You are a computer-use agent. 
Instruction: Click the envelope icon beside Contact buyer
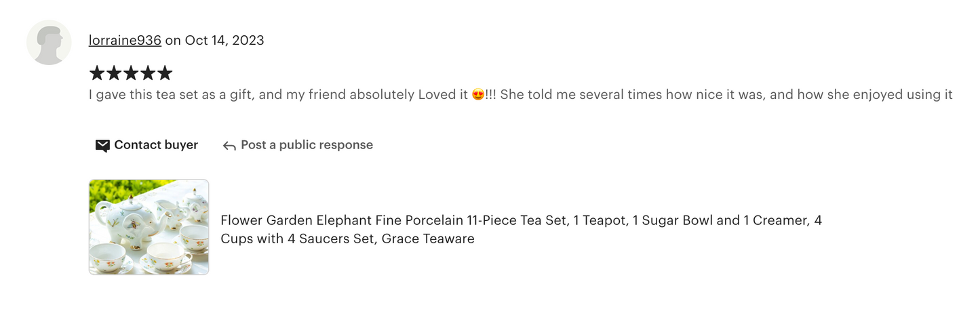[102, 146]
